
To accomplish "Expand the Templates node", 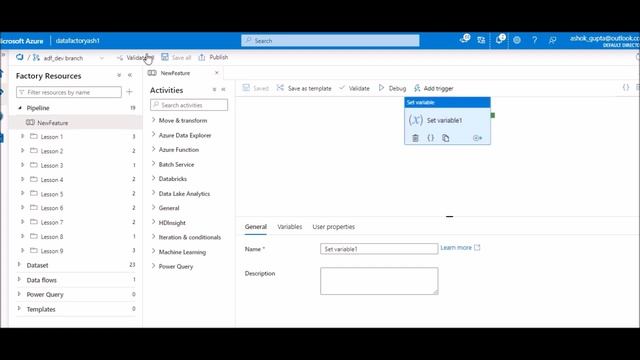I will coord(19,309).
